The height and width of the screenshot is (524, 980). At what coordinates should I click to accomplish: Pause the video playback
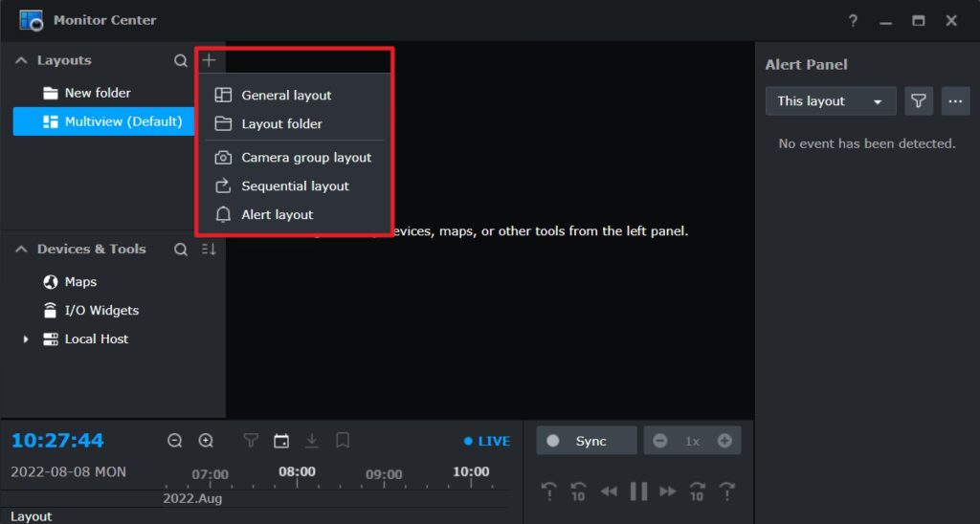pos(638,491)
